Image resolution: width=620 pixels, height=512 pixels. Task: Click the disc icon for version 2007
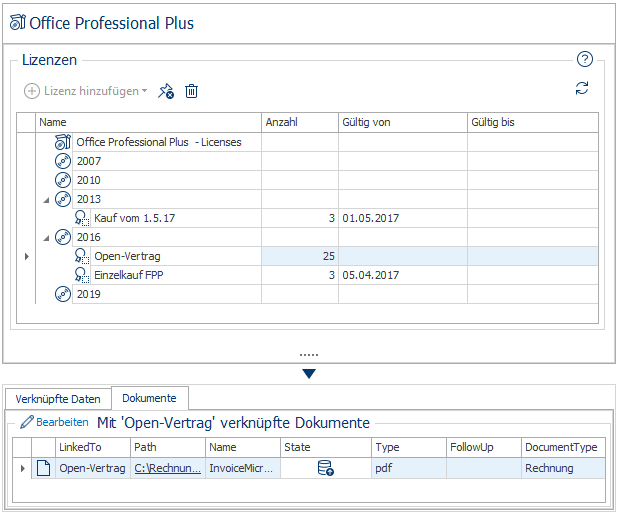[x=63, y=161]
